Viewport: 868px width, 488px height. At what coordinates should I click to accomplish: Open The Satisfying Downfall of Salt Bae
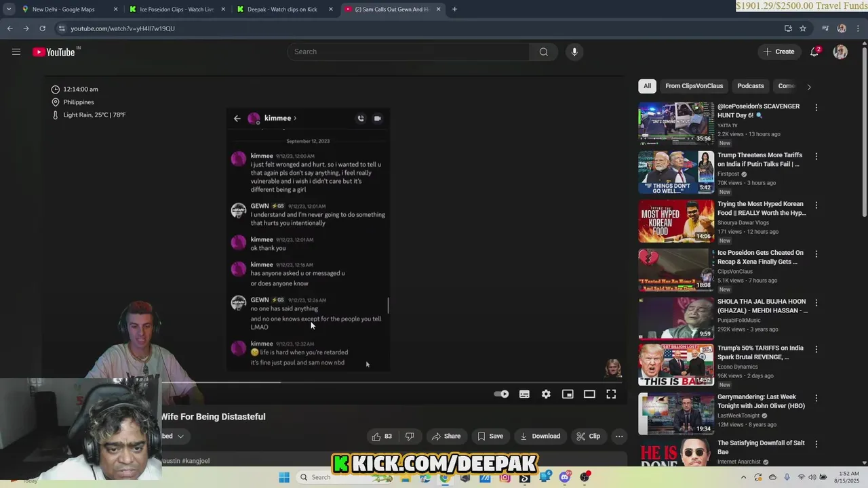point(761,447)
